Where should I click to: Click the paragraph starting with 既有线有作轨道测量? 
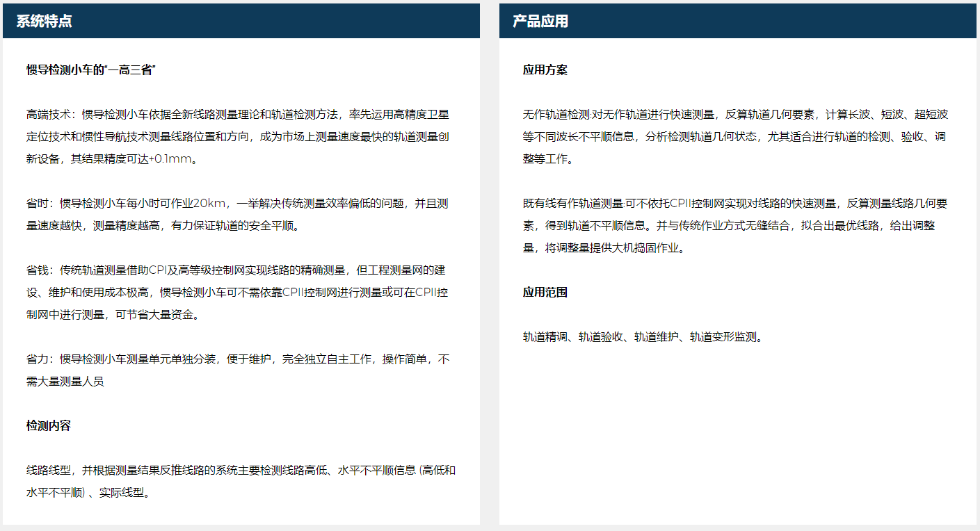tap(735, 225)
